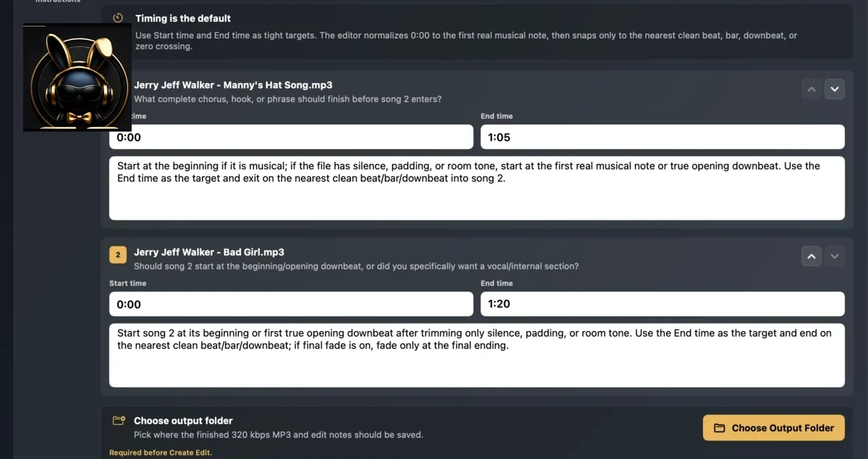Click the dimmed down chevron for Bad Girl.mp3
The width and height of the screenshot is (868, 459).
835,256
